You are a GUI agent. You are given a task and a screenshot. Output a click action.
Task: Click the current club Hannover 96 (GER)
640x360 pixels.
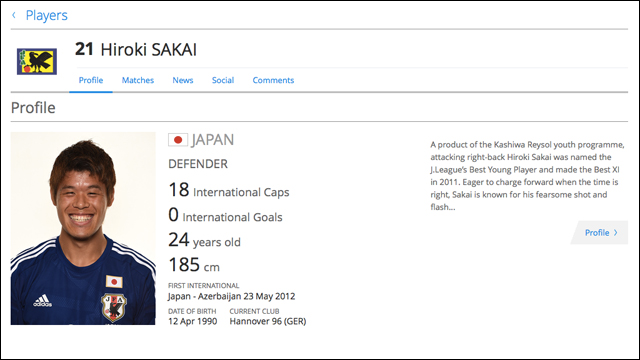pos(268,321)
